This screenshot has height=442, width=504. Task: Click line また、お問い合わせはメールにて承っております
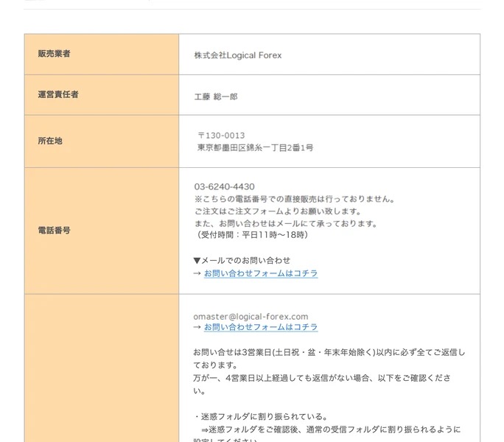286,223
